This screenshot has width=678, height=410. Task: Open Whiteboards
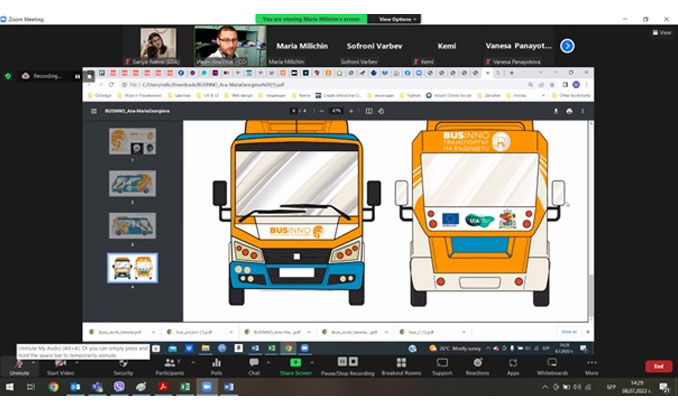point(552,367)
